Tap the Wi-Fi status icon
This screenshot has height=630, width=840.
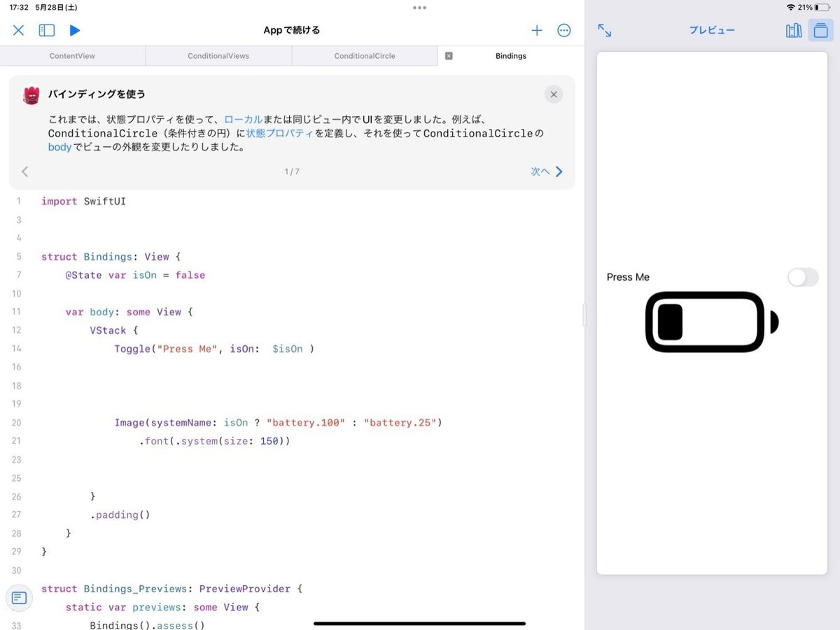click(790, 7)
